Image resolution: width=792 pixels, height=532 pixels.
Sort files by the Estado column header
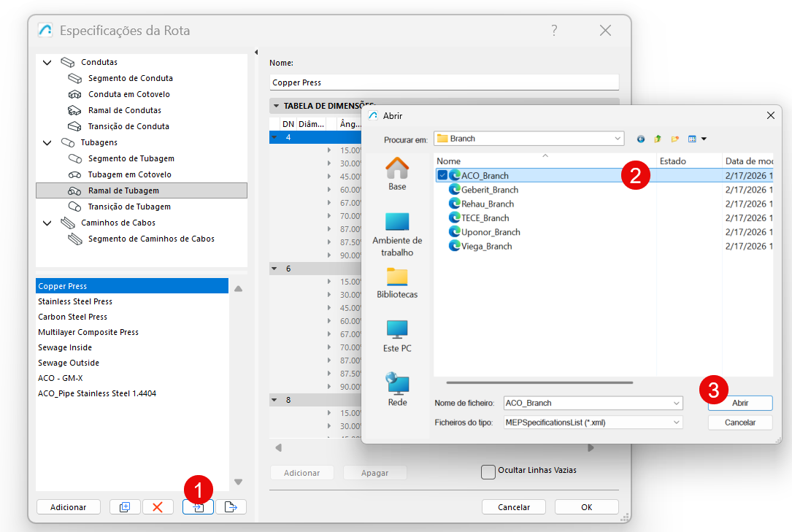689,161
